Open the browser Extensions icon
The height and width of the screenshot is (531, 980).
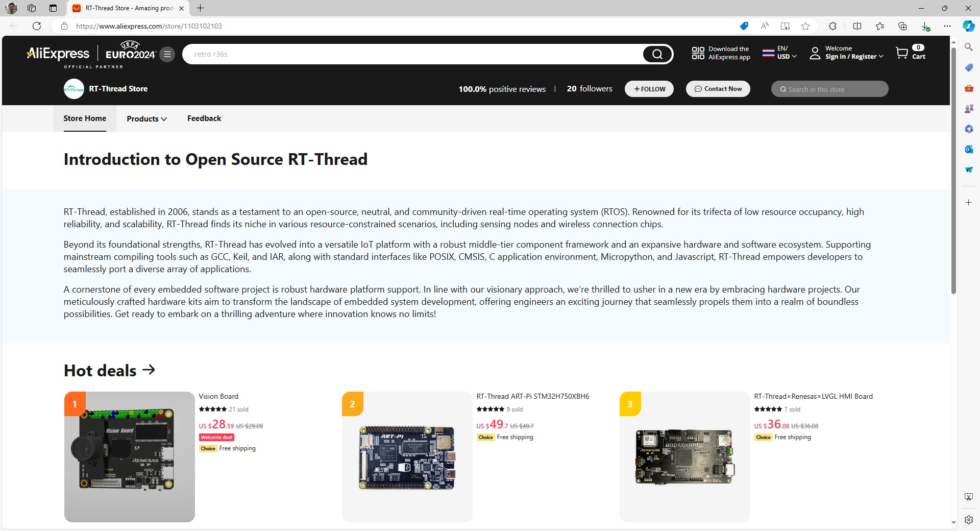pos(832,26)
